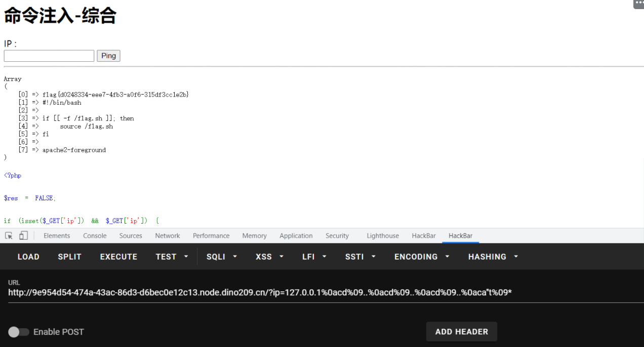Focus the IP input field
This screenshot has width=644, height=347.
coord(49,56)
